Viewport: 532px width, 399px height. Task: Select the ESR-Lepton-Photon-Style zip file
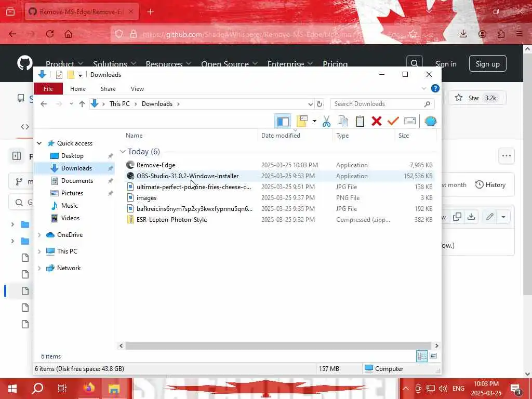pyautogui.click(x=279, y=220)
